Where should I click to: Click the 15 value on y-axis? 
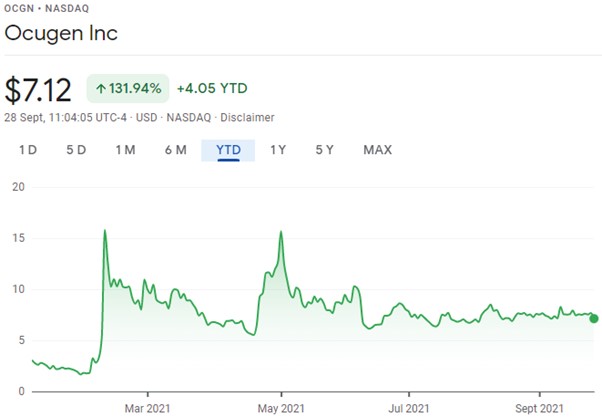click(18, 238)
